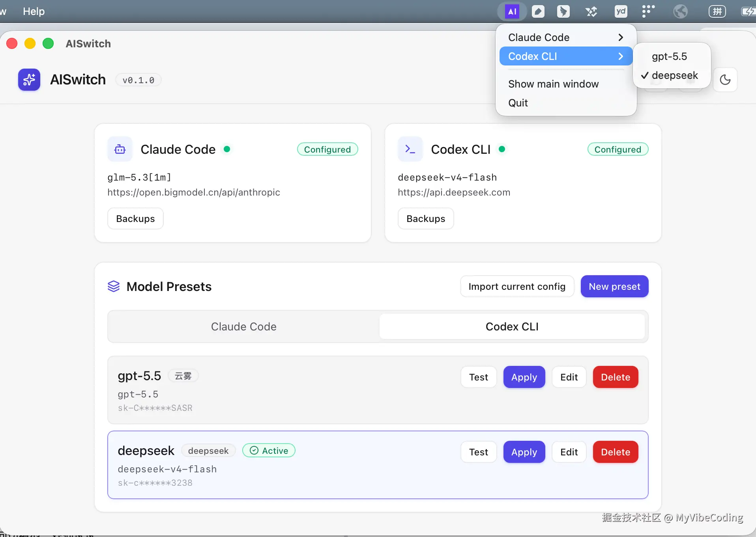Click the green status dot next to Codex CLI

pyautogui.click(x=502, y=149)
